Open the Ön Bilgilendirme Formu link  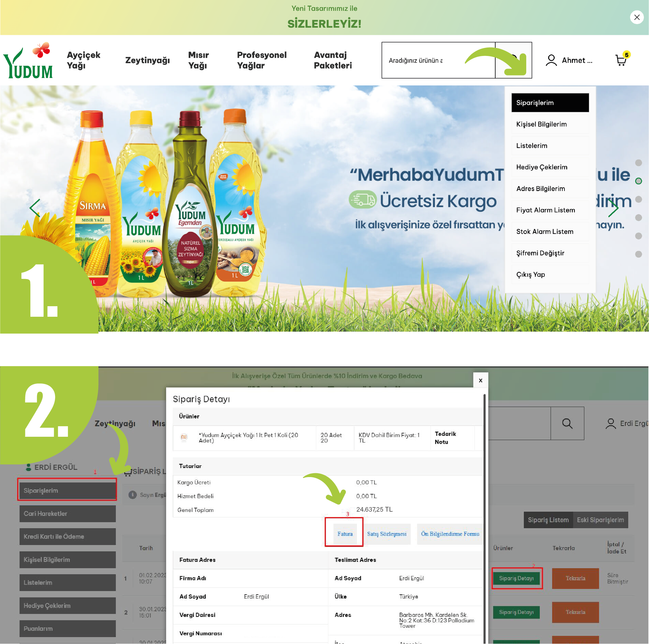[x=450, y=534]
